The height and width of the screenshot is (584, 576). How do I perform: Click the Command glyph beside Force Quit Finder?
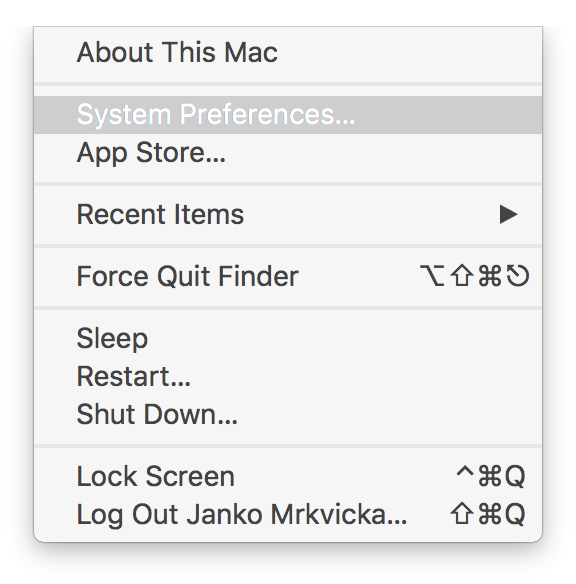point(490,276)
